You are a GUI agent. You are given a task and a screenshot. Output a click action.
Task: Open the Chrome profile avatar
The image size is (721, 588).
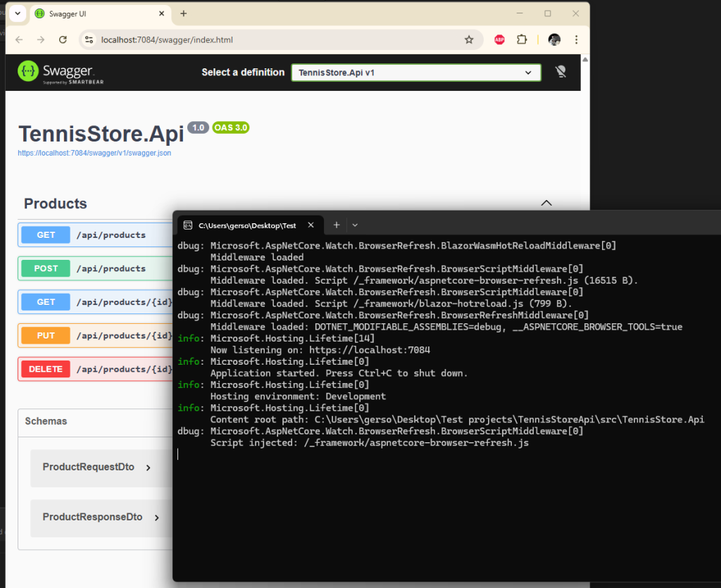point(554,40)
